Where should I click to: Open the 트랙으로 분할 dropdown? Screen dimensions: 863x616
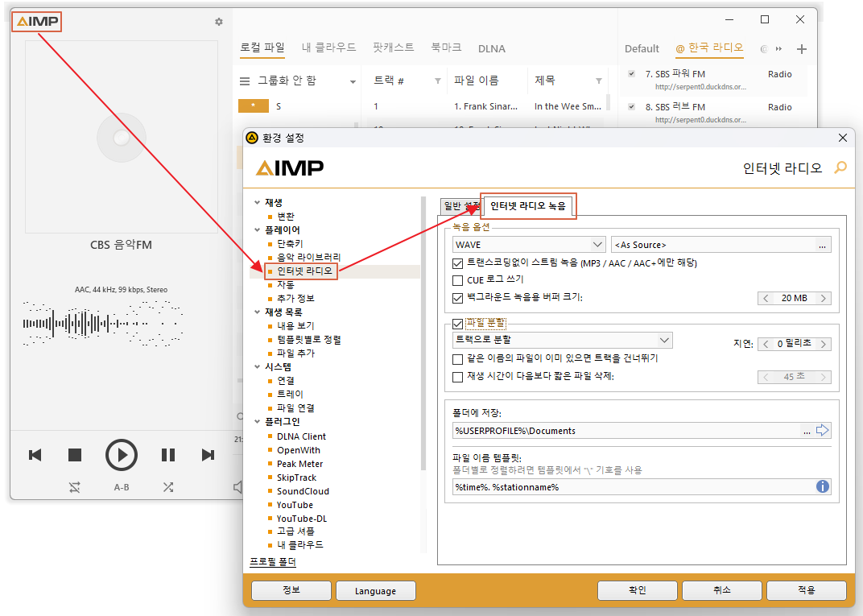562,340
